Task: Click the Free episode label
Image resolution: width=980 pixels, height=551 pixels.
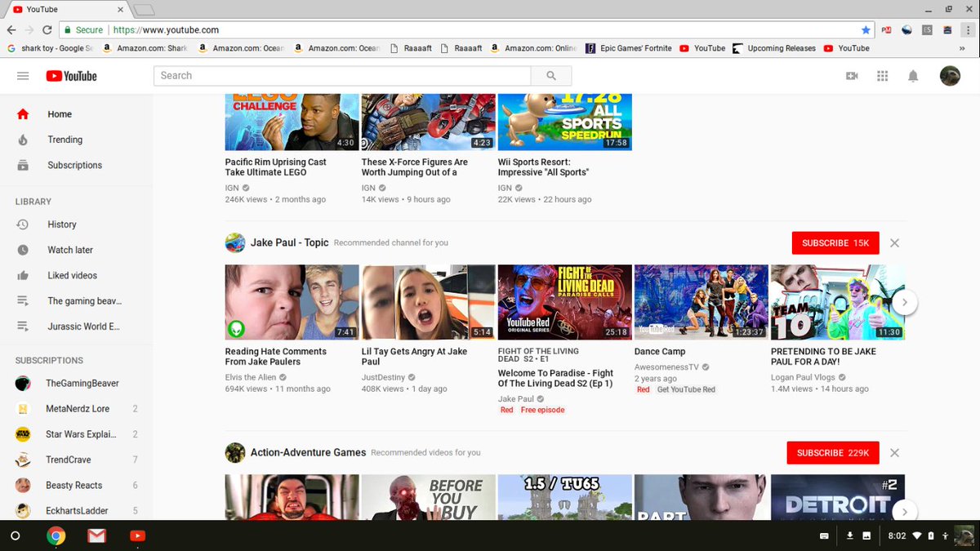Action: 542,410
